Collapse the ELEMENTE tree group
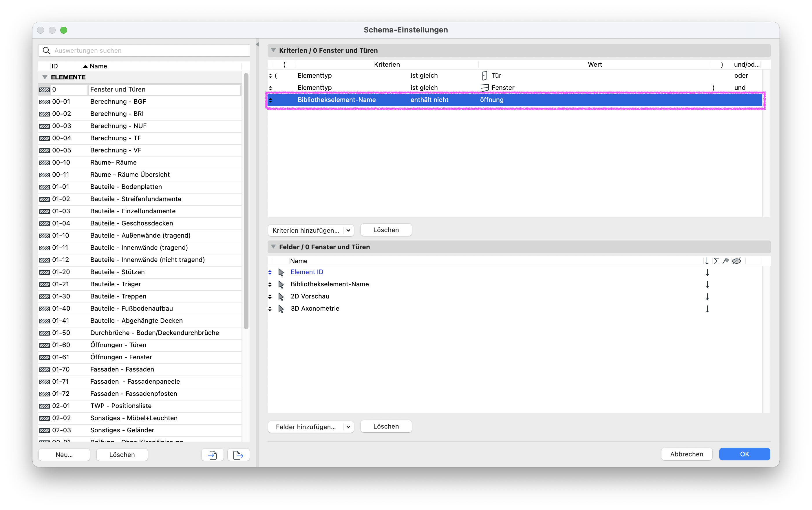This screenshot has height=510, width=812. click(45, 77)
